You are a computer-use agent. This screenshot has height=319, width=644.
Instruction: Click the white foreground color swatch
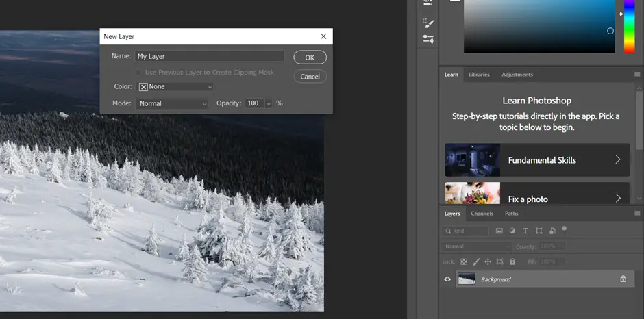pyautogui.click(x=455, y=1)
